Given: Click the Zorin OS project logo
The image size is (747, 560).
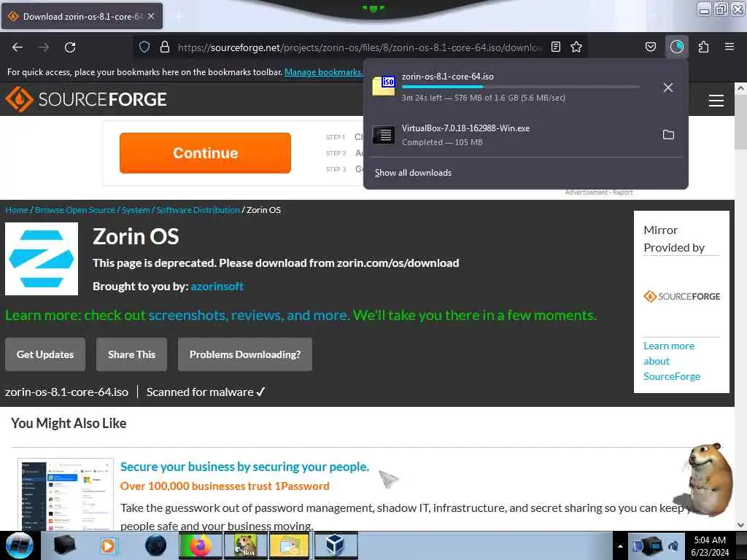Looking at the screenshot, I should 42,259.
